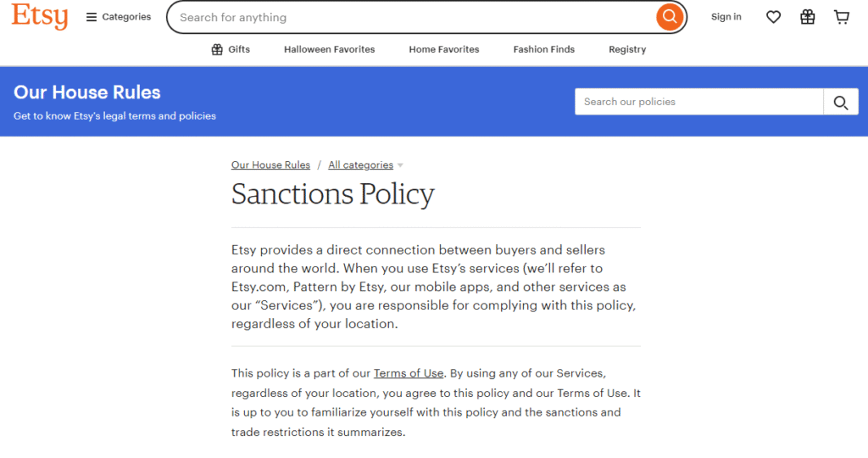Click the Sign in button
Image resolution: width=868 pixels, height=458 pixels.
(726, 17)
